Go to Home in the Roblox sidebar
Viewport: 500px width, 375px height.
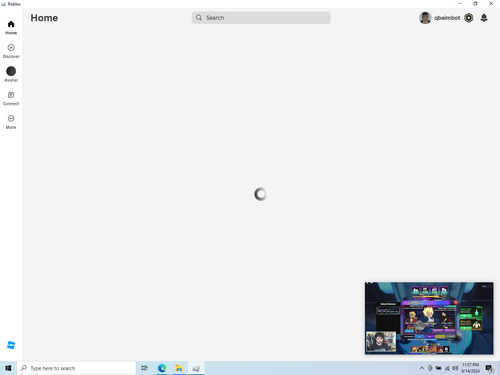click(x=11, y=27)
